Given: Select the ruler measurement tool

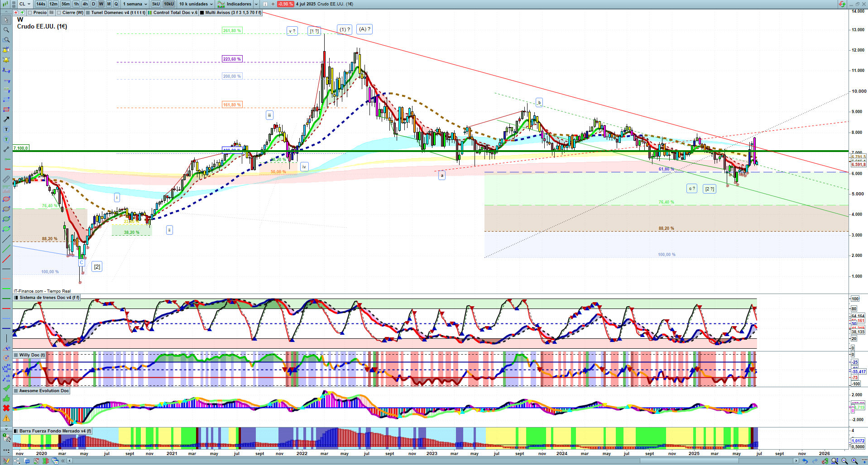Looking at the screenshot, I should pos(6,179).
